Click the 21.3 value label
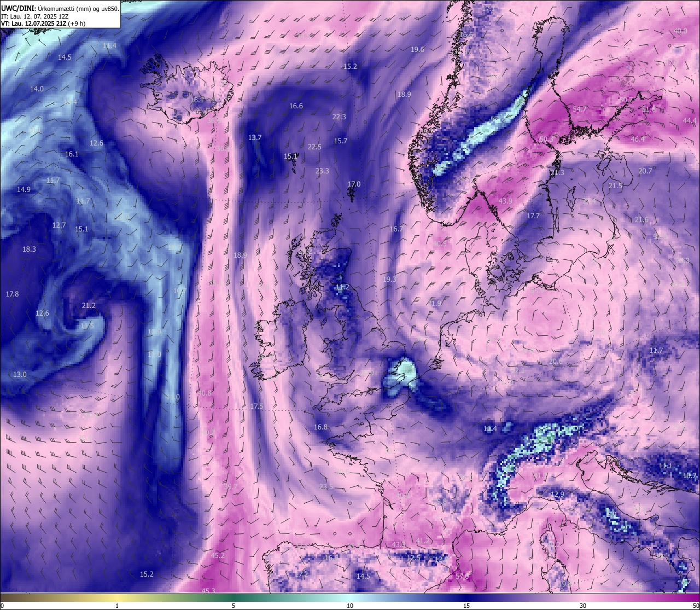 click(557, 172)
